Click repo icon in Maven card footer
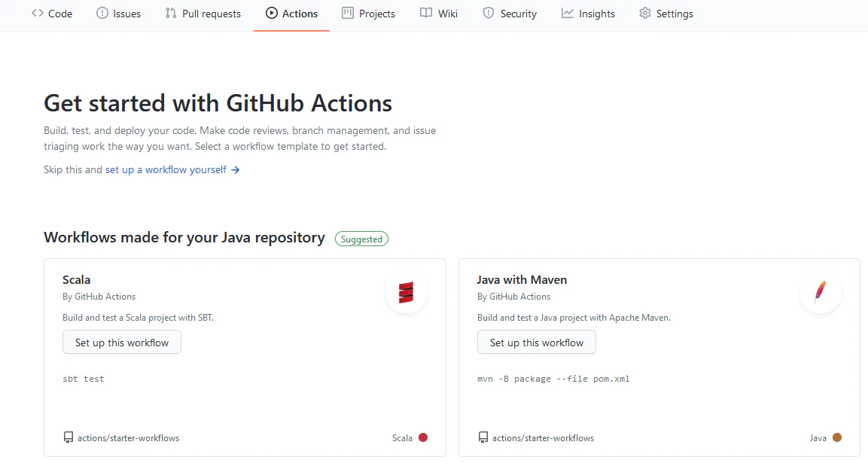The height and width of the screenshot is (463, 868). tap(483, 437)
